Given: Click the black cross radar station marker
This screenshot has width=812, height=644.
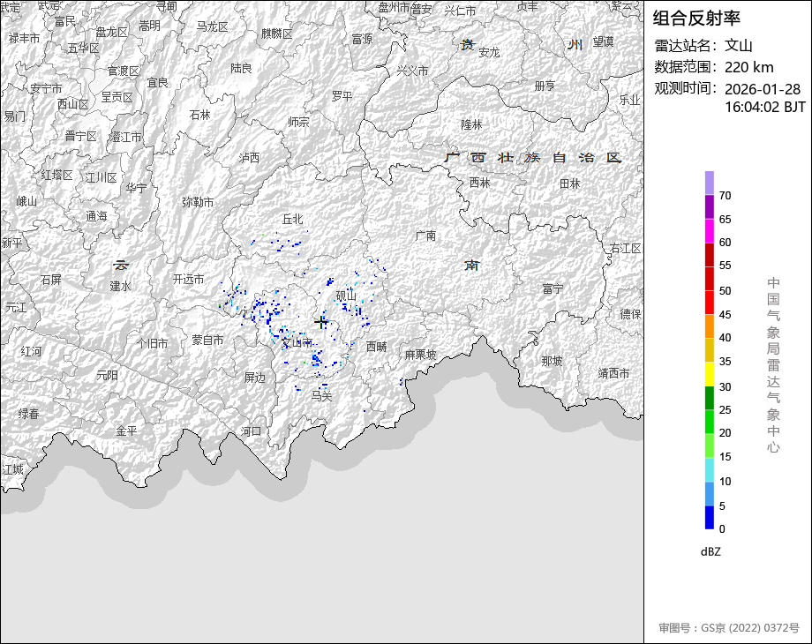Looking at the screenshot, I should pyautogui.click(x=321, y=323).
